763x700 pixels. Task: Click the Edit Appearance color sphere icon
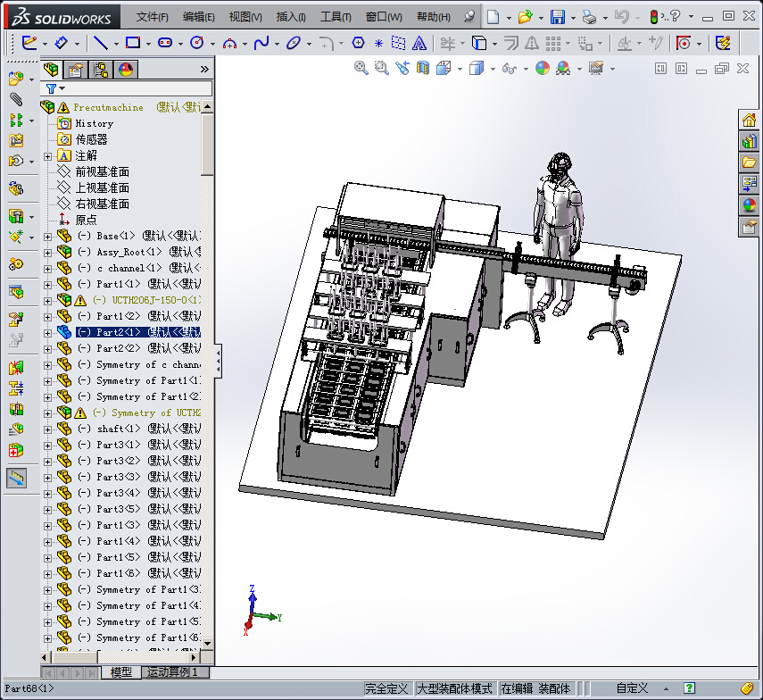pyautogui.click(x=542, y=68)
